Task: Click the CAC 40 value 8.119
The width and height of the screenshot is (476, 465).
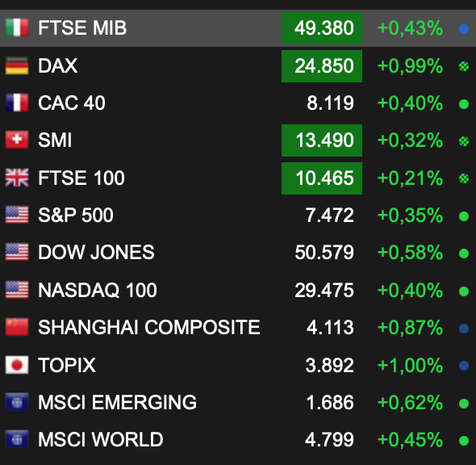Action: [330, 103]
